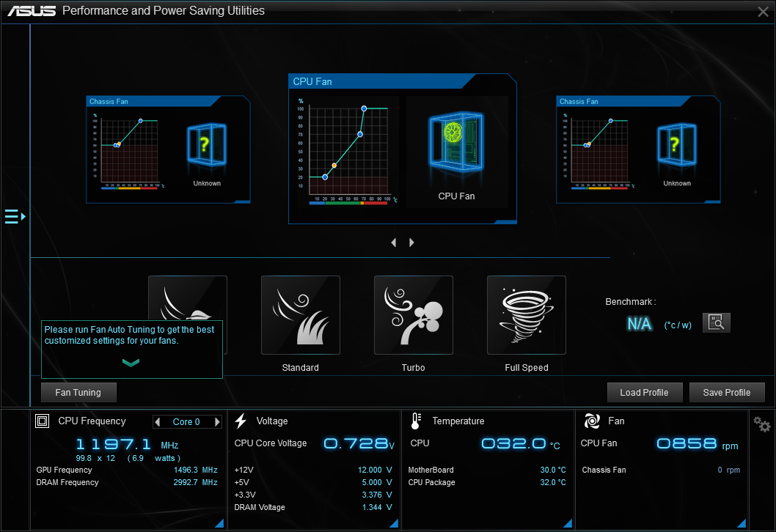This screenshot has height=532, width=776.
Task: Select the Full Speed tornado icon
Action: coord(526,315)
